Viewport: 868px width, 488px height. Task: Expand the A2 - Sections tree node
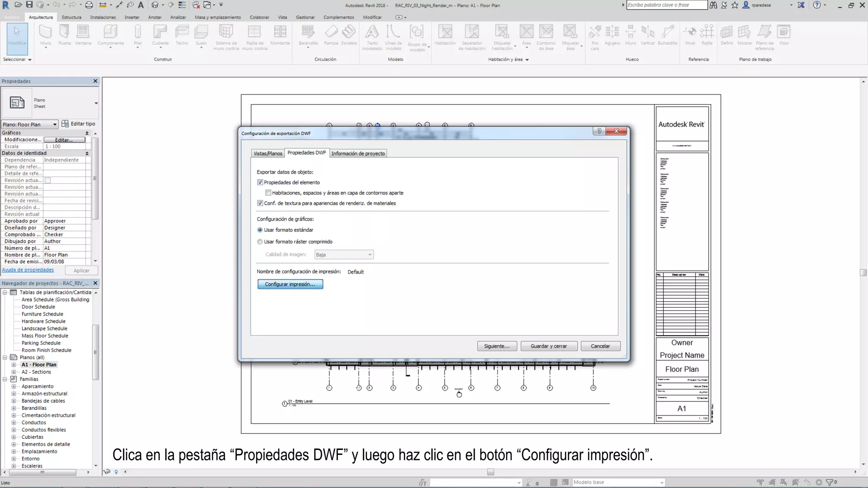coord(14,372)
